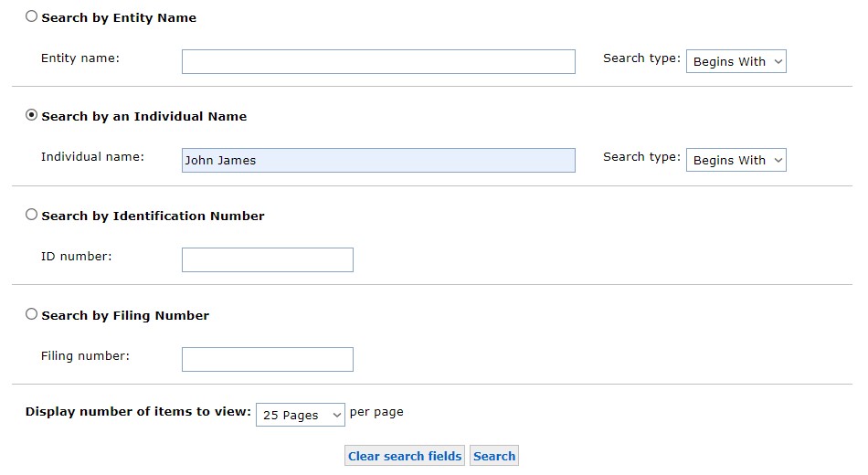868x475 pixels.
Task: Select the Search by Entity Name radio button
Action: coord(32,16)
